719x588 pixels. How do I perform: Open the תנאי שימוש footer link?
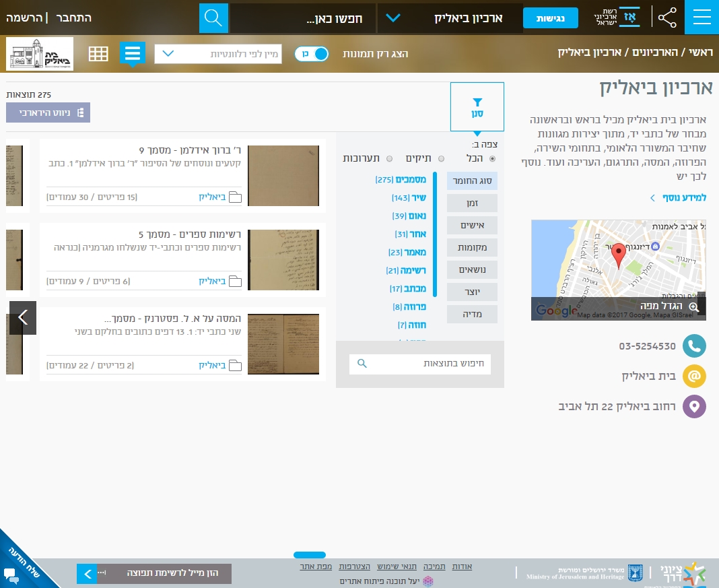point(397,566)
